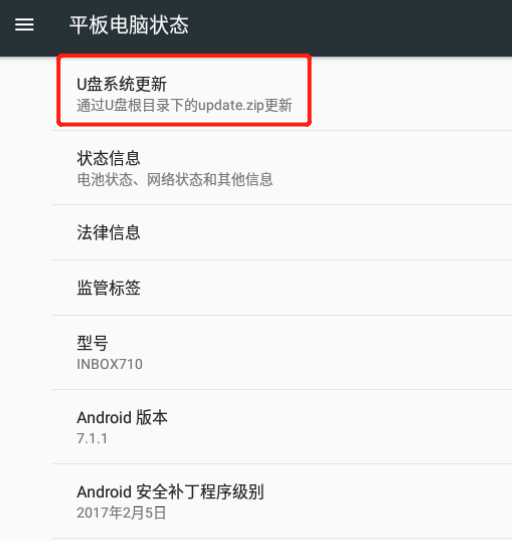Tap blank space right of 状态信息 row
The height and width of the screenshot is (541, 512).
pos(393,168)
